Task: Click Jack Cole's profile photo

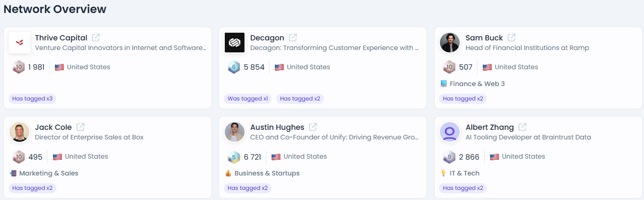Action: pos(19,132)
